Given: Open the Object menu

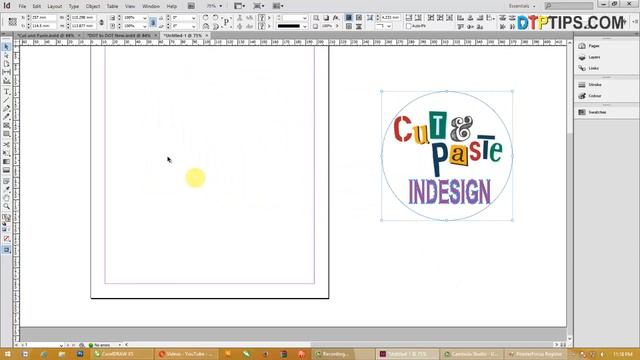Looking at the screenshot, I should coord(93,7).
